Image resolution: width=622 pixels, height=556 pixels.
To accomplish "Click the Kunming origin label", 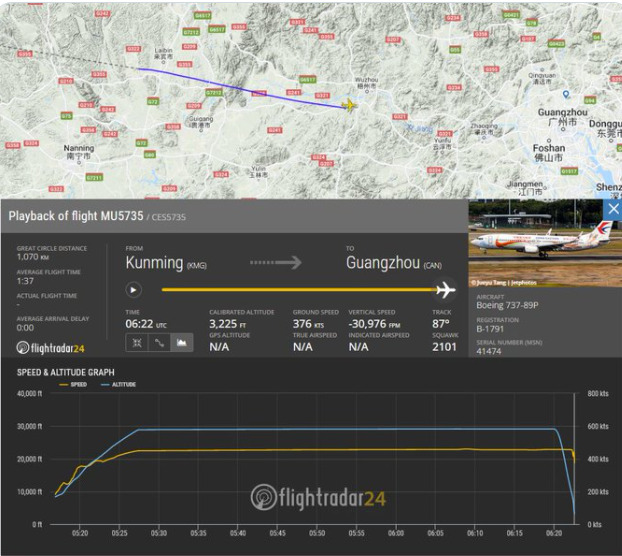I will coord(154,263).
